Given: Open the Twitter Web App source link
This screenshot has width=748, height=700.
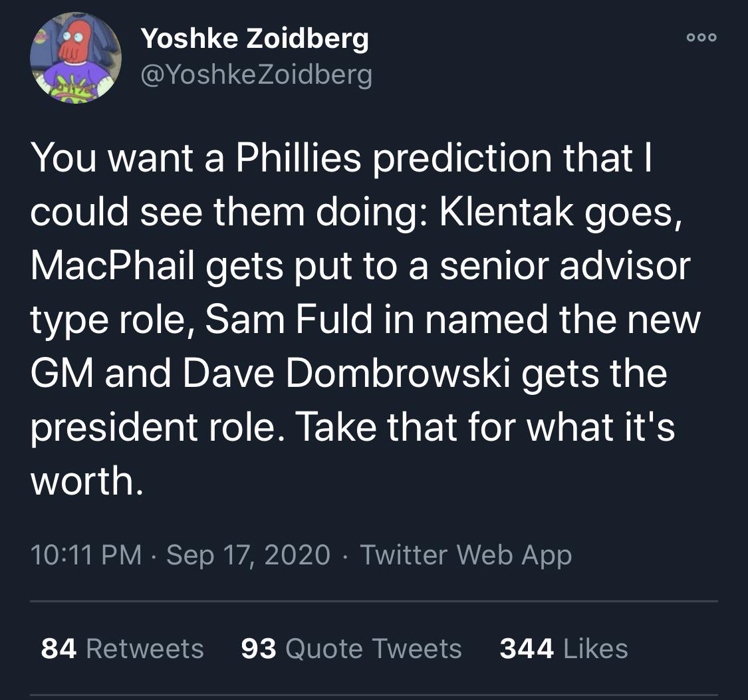Looking at the screenshot, I should pyautogui.click(x=465, y=554).
